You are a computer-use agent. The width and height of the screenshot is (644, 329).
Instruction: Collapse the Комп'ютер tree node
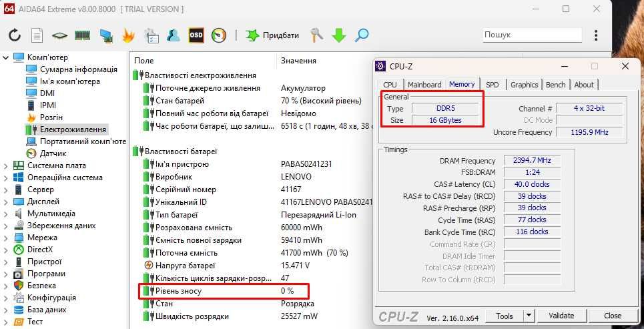coord(6,57)
